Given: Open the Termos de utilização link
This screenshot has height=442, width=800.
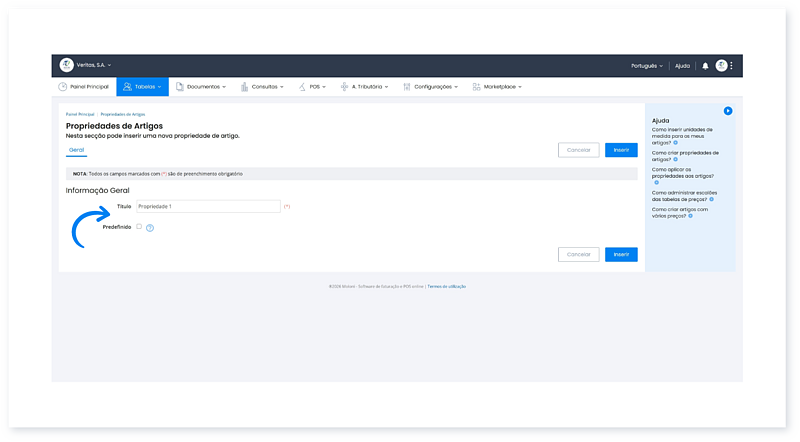Looking at the screenshot, I should [446, 286].
